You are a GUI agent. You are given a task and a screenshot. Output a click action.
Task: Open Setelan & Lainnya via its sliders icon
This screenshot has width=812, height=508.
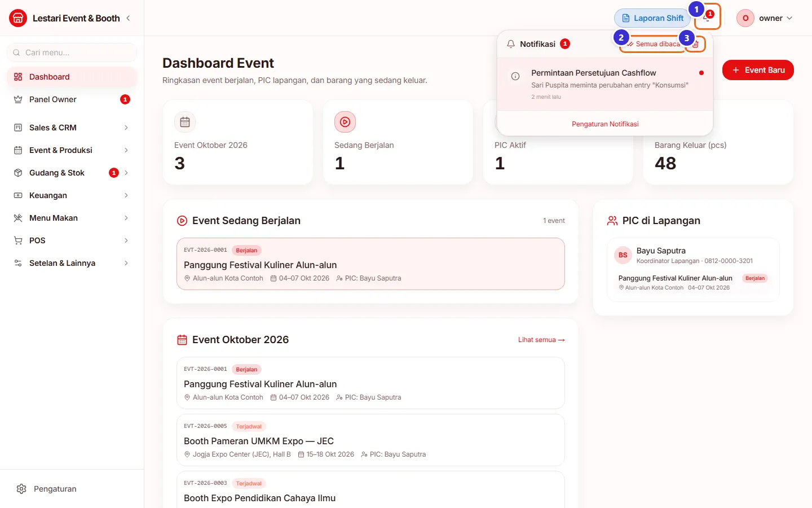pyautogui.click(x=18, y=263)
